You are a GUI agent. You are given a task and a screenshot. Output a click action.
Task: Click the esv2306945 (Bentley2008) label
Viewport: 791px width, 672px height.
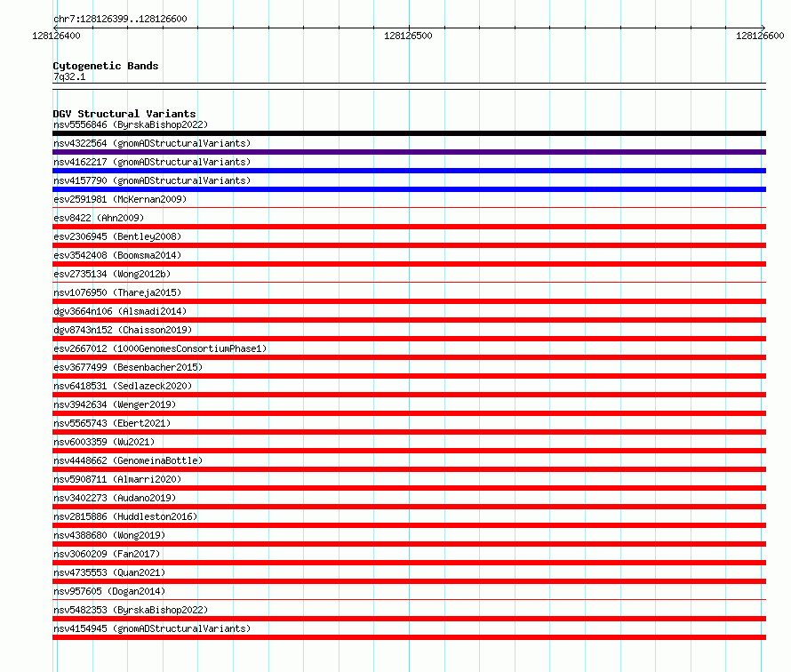pyautogui.click(x=117, y=236)
